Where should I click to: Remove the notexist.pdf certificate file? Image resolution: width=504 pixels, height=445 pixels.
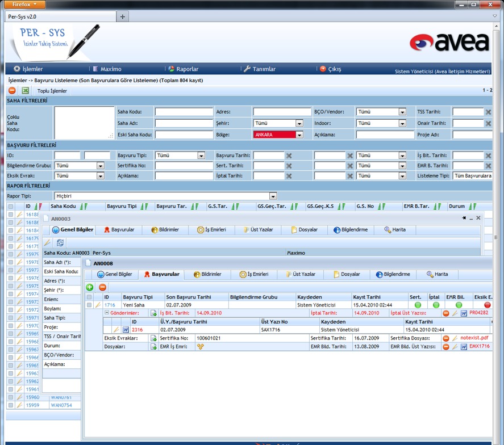coord(446,338)
